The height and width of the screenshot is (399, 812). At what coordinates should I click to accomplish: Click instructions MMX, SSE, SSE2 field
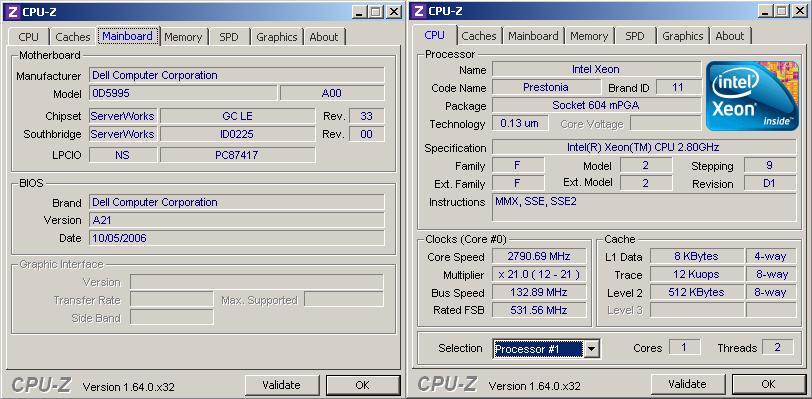click(x=644, y=208)
